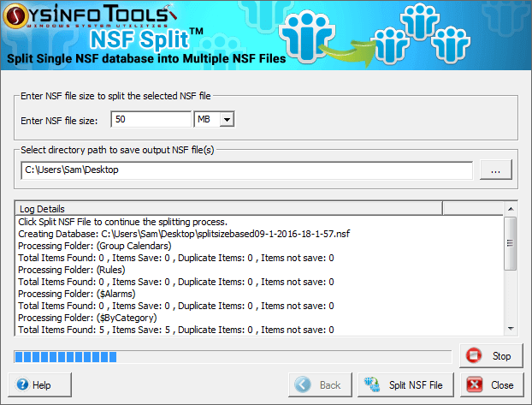Viewport: 532px width, 405px height.
Task: Click the Split NSF File icon
Action: pyautogui.click(x=372, y=384)
